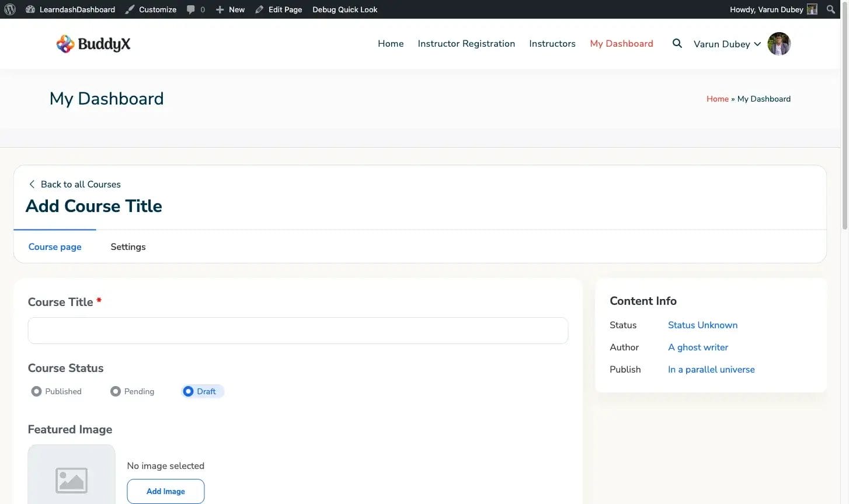Click the Add Image button
This screenshot has height=504, width=849.
click(x=166, y=491)
